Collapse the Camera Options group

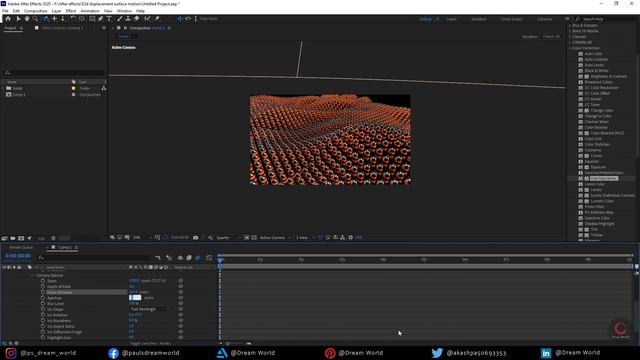(33, 276)
